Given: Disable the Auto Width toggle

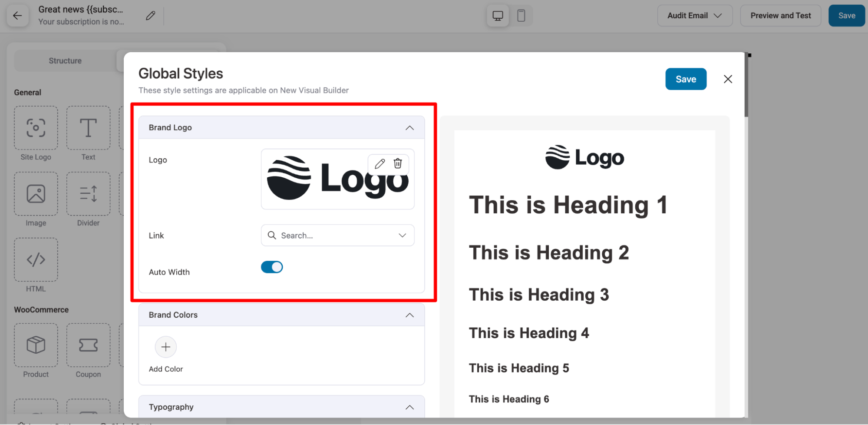Looking at the screenshot, I should (272, 267).
